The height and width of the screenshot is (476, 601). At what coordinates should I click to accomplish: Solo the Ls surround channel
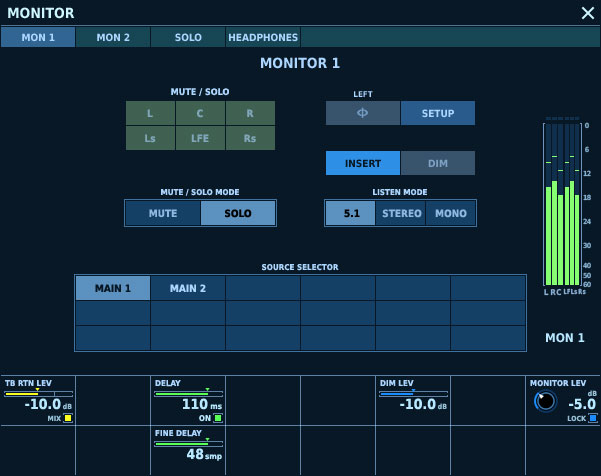(x=150, y=138)
